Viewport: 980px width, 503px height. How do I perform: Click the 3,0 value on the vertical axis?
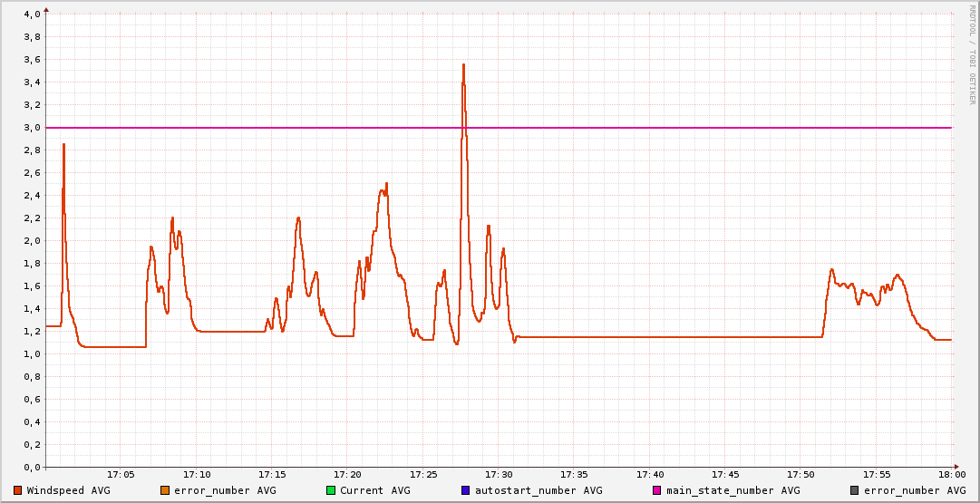click(x=31, y=128)
